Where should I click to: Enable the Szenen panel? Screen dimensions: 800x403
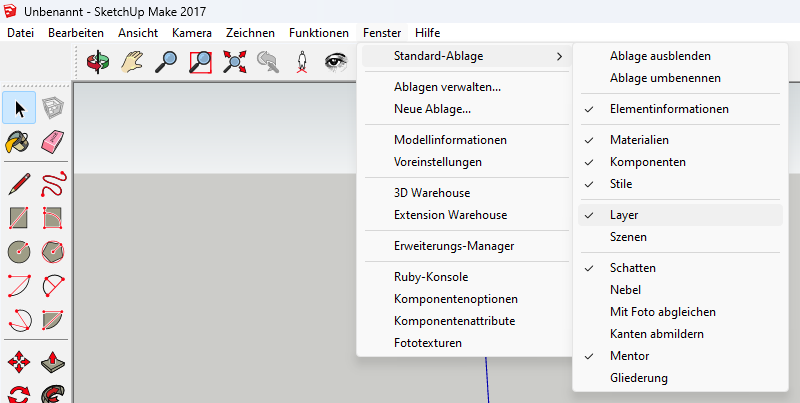click(680, 237)
